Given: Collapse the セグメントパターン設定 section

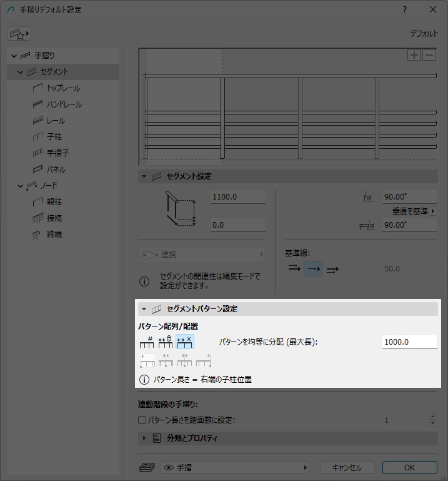Looking at the screenshot, I should (144, 309).
